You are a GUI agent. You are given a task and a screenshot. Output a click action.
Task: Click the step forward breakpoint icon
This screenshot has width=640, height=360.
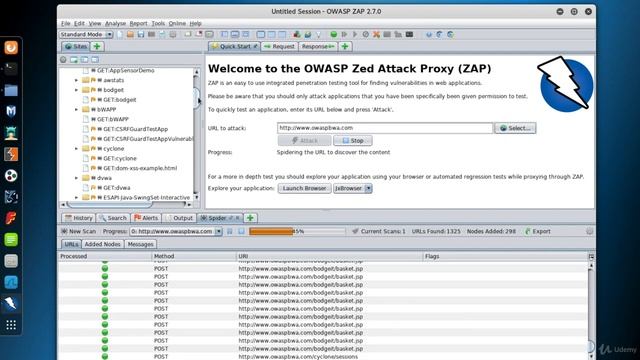tap(344, 35)
